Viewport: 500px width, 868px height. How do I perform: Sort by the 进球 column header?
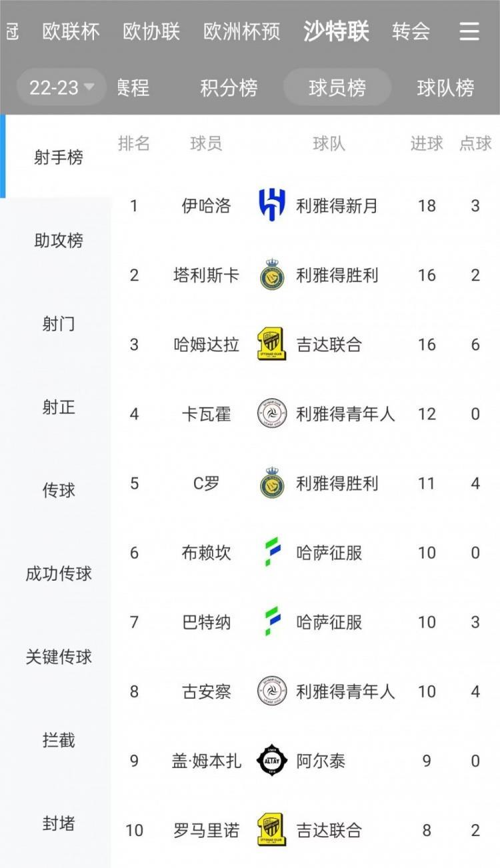tap(427, 143)
